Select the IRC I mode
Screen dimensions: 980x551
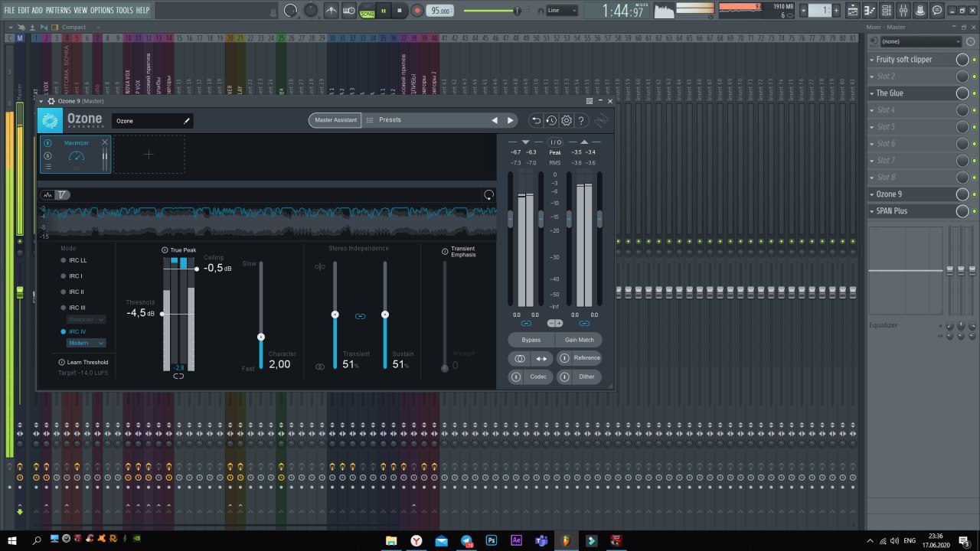72,275
